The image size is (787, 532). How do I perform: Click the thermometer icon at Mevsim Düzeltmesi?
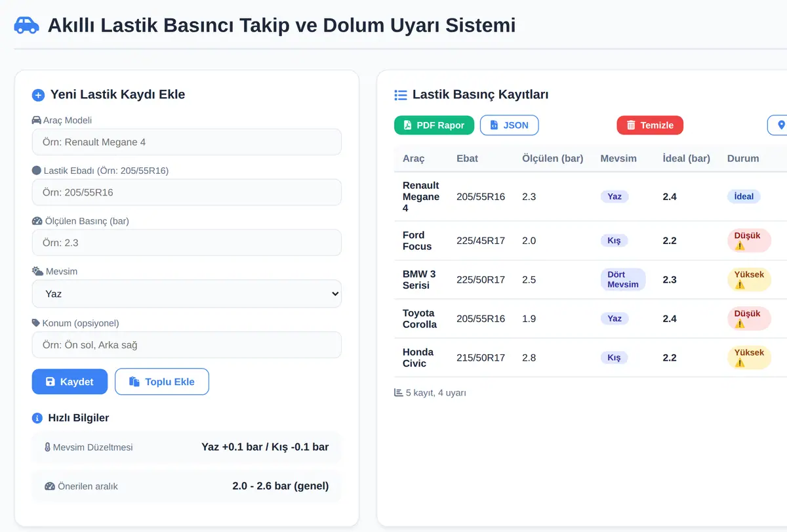tap(47, 447)
